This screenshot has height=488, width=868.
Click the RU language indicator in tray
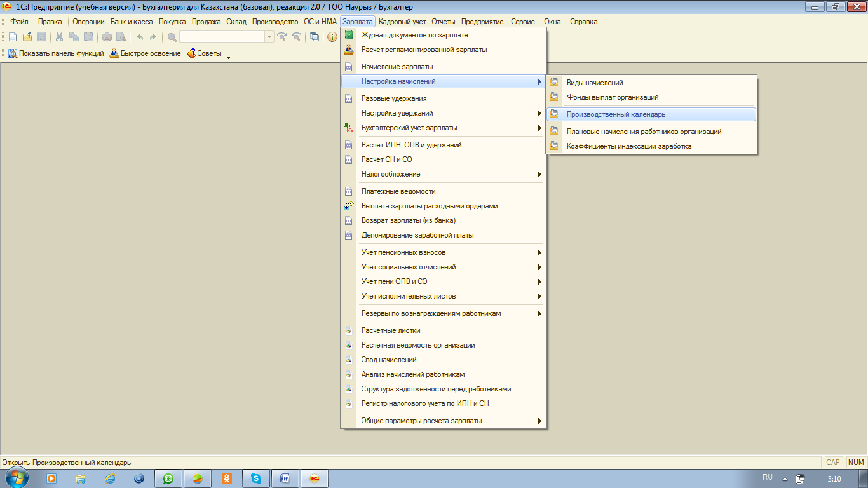(x=768, y=477)
